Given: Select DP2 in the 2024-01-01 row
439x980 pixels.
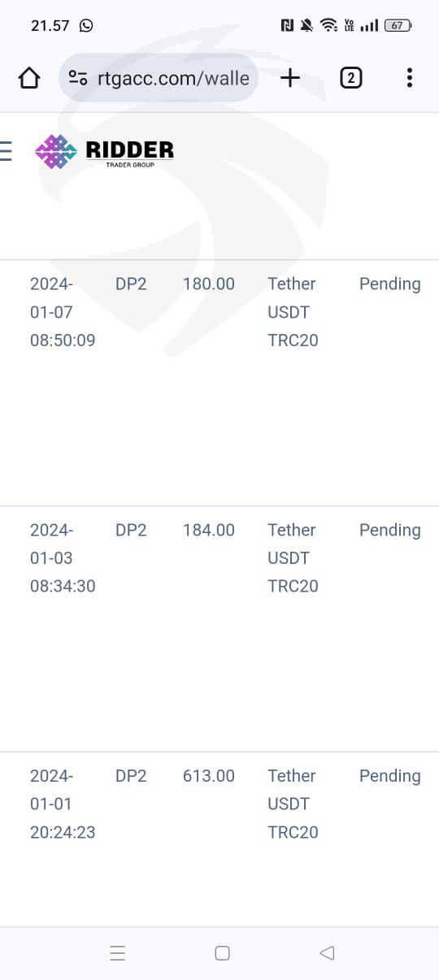Looking at the screenshot, I should coord(131,776).
